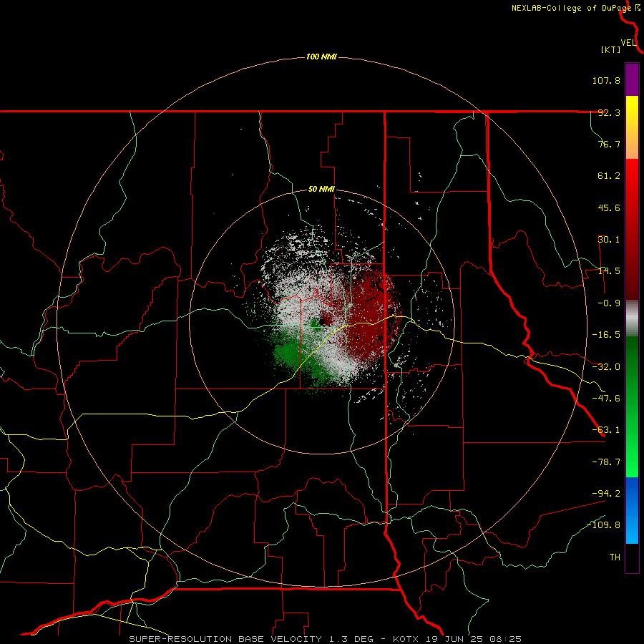Screen dimensions: 644x644
Task: Click the TH legend label
Action: (x=615, y=557)
